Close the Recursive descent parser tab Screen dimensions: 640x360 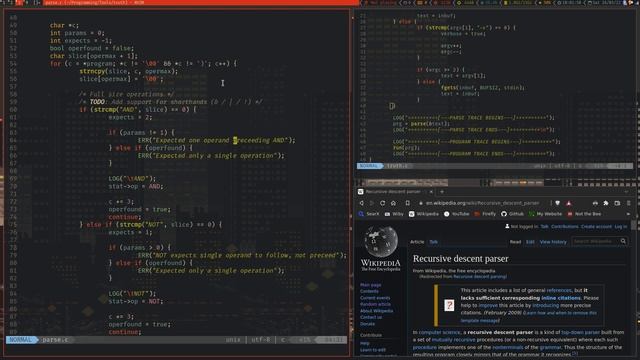(x=431, y=191)
